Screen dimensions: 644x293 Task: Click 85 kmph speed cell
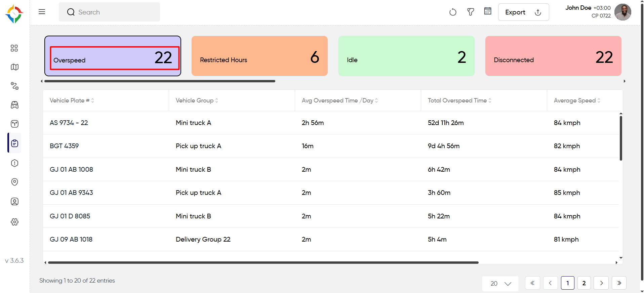pos(567,193)
